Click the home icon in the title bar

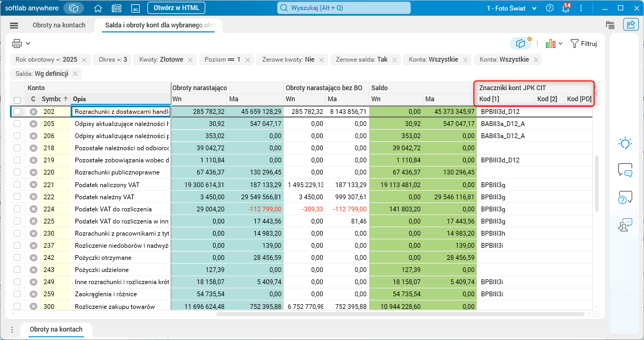pyautogui.click(x=98, y=8)
